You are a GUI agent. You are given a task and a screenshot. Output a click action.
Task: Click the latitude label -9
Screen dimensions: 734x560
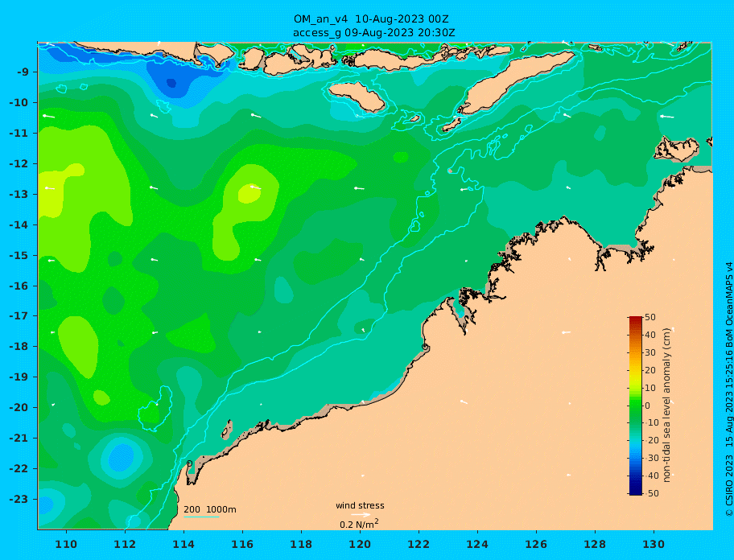coord(23,72)
